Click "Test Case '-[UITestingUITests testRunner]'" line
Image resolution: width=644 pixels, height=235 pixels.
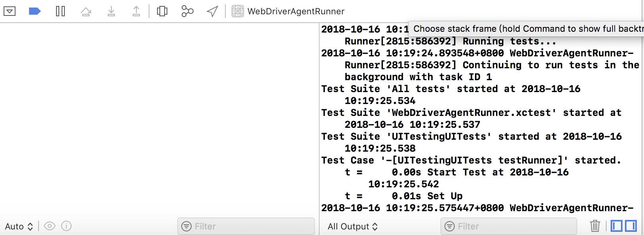coord(471,160)
